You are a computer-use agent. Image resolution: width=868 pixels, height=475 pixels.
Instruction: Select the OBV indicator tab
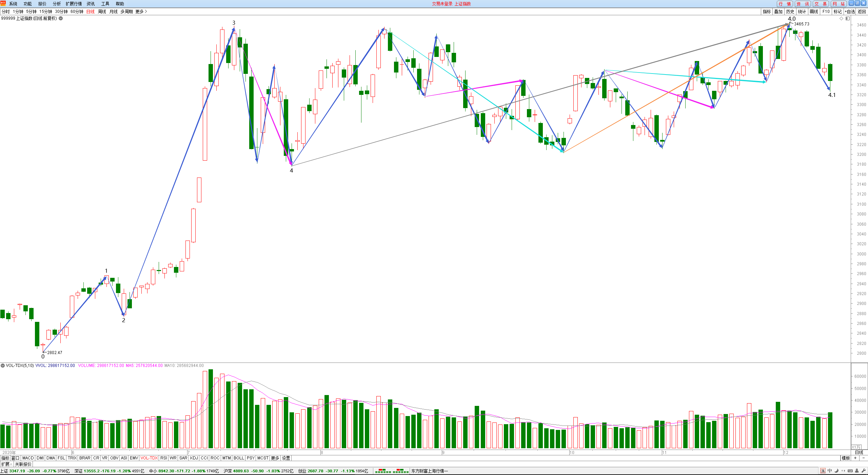coord(114,458)
